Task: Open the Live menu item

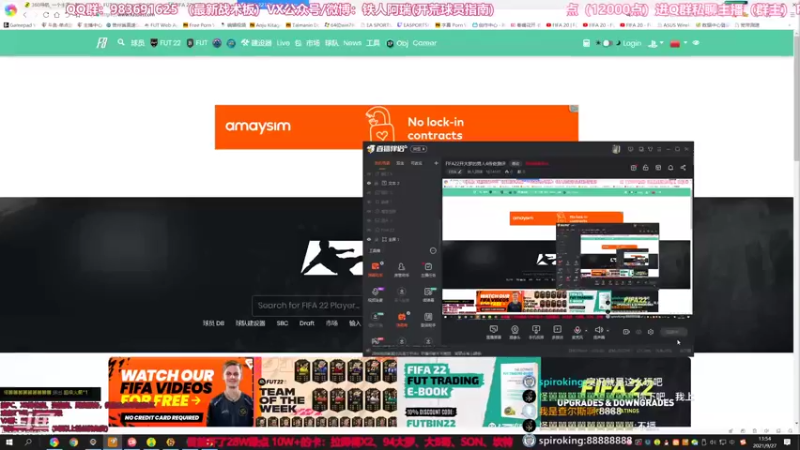Action: click(283, 43)
